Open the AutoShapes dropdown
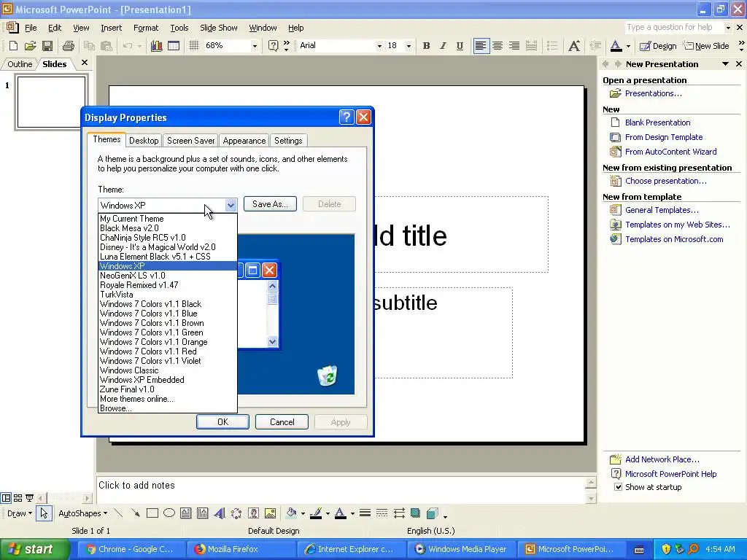This screenshot has height=560, width=747. coord(82,513)
